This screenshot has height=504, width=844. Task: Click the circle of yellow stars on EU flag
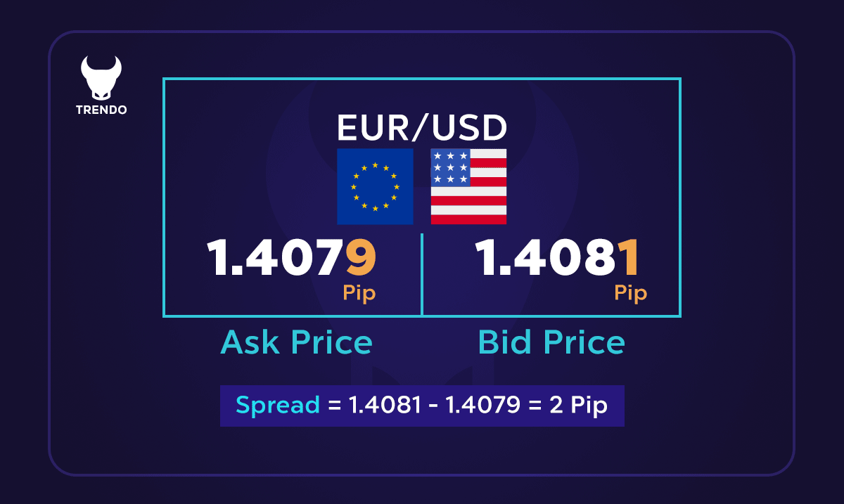[x=375, y=186]
